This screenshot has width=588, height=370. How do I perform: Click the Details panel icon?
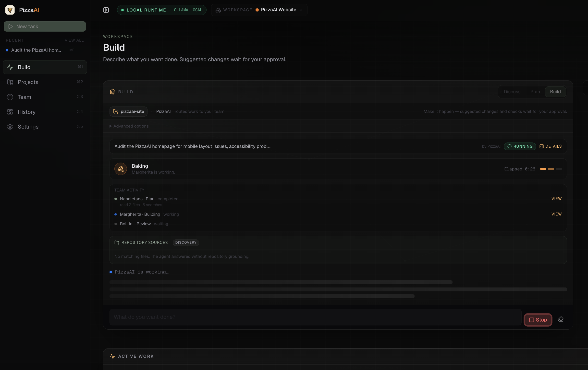coord(541,146)
